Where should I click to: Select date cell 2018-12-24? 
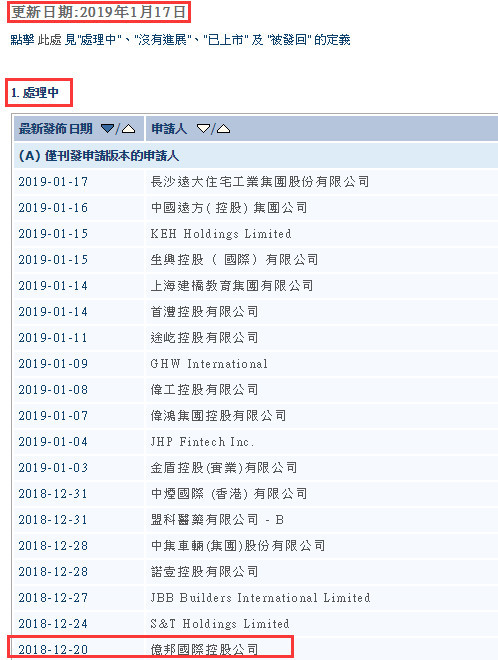53,624
